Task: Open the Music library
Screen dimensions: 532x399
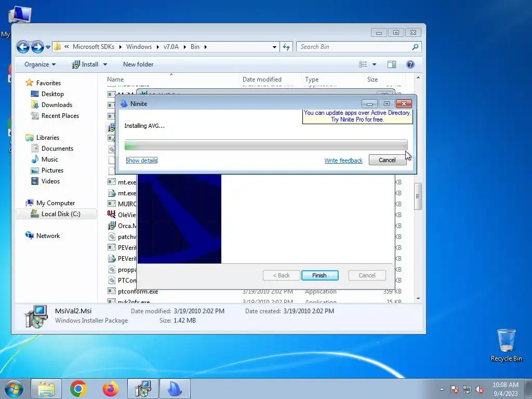Action: tap(49, 159)
